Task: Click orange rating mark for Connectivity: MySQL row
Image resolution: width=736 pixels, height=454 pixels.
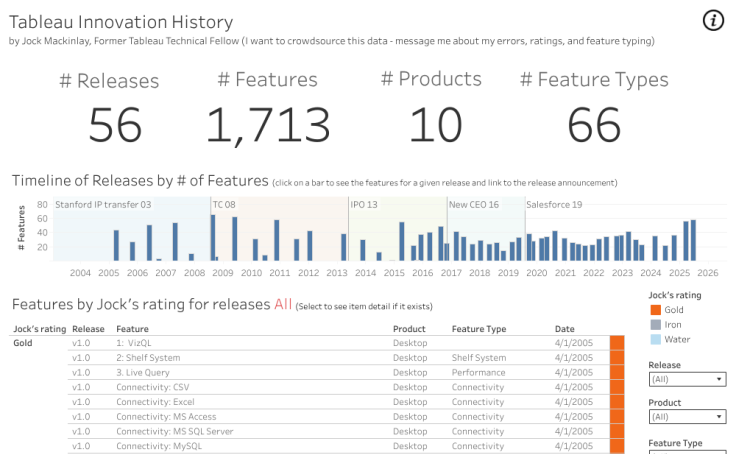Action: pos(617,446)
